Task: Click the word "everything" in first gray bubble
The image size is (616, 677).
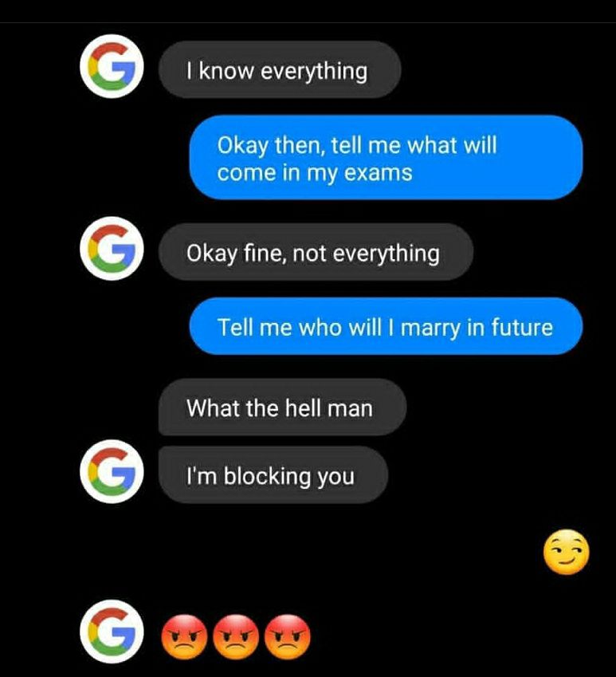Action: (x=315, y=72)
